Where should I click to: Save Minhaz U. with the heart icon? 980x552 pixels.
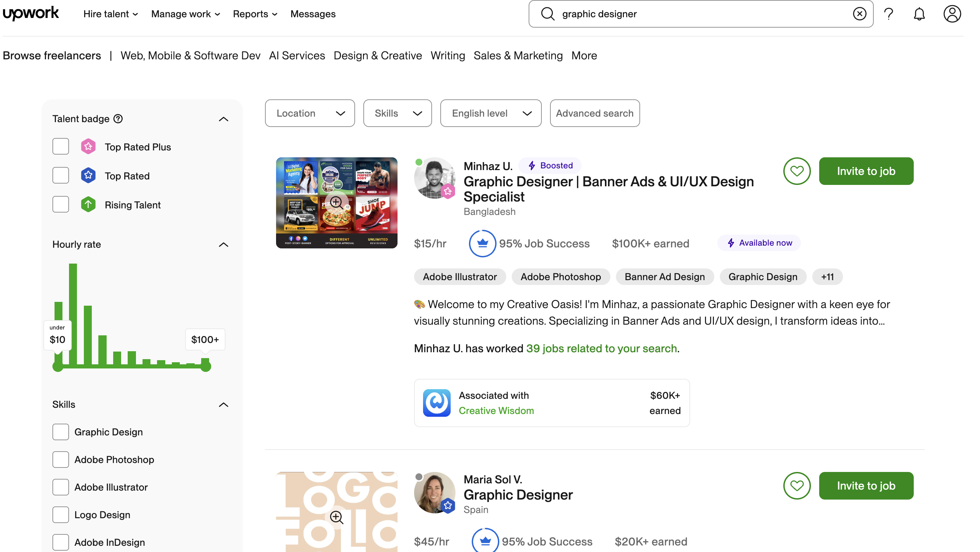pyautogui.click(x=796, y=171)
